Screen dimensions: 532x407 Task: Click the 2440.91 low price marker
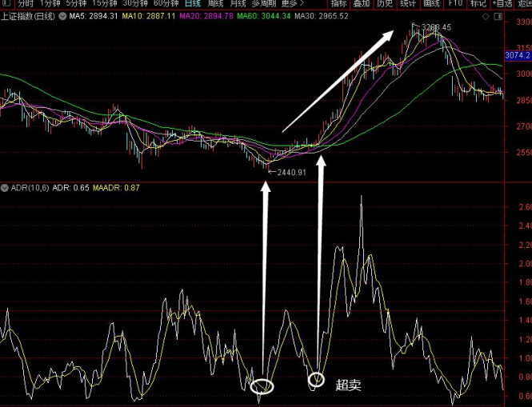[291, 172]
